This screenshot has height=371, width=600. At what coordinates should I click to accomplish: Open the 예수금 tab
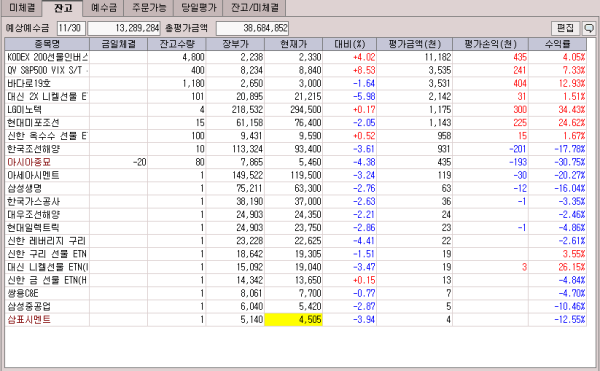(104, 7)
